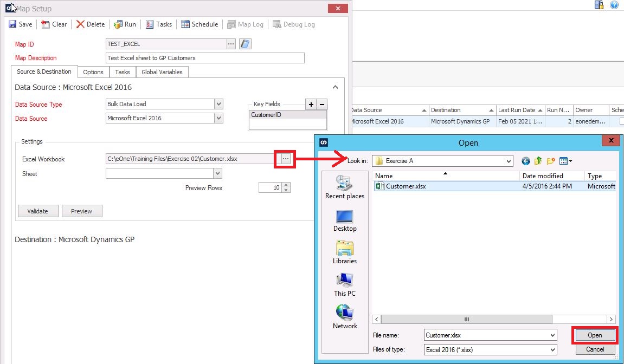Click the horizontal scrollbar thumb in file list
Viewport: 624px width, 364px height.
coord(466,320)
